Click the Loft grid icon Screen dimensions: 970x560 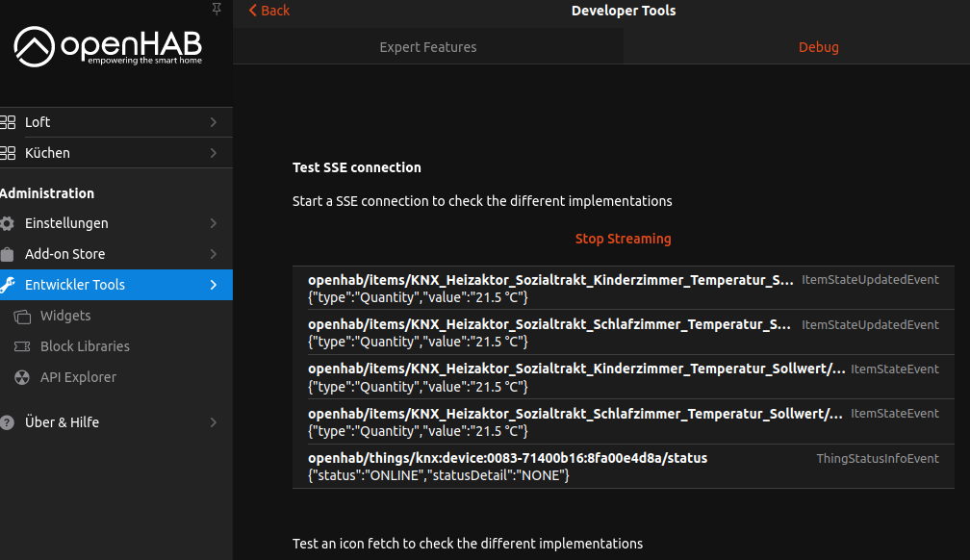[8, 122]
